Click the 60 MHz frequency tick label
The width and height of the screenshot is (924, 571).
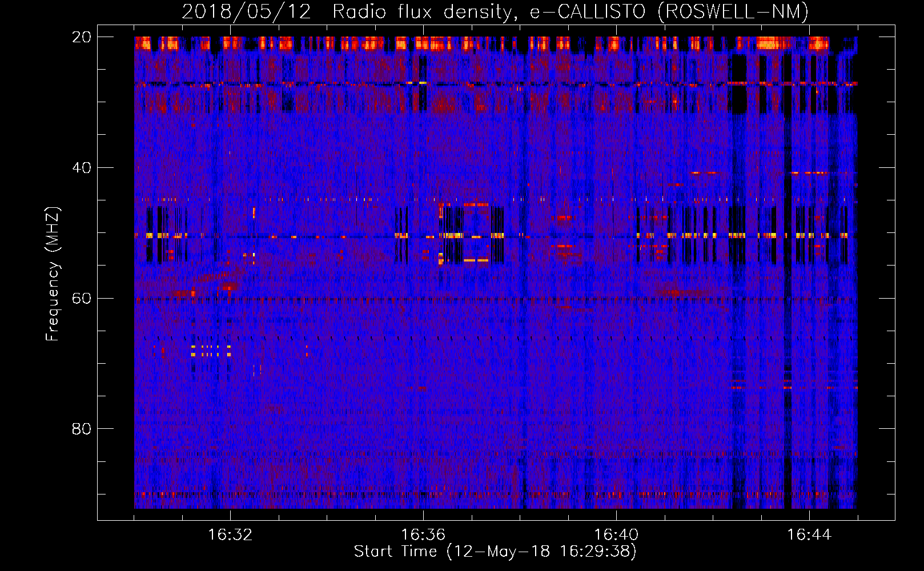click(81, 299)
